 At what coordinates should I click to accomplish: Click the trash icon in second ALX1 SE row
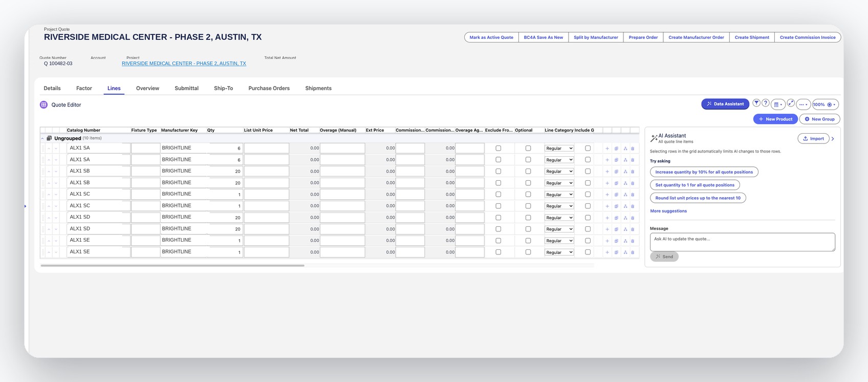pos(633,252)
